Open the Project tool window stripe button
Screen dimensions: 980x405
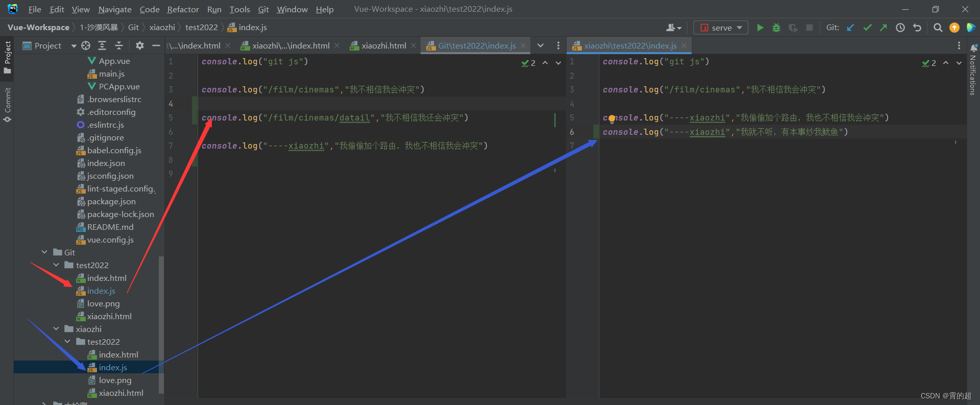[x=7, y=57]
